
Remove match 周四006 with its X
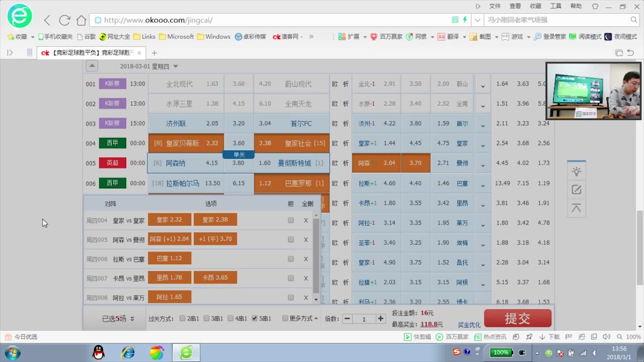coord(306,259)
